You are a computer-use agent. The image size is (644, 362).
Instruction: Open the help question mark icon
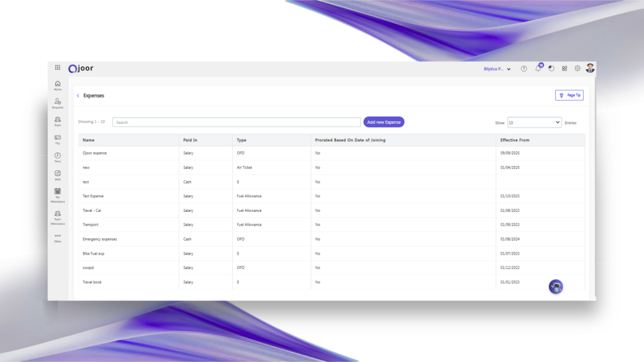pos(524,69)
